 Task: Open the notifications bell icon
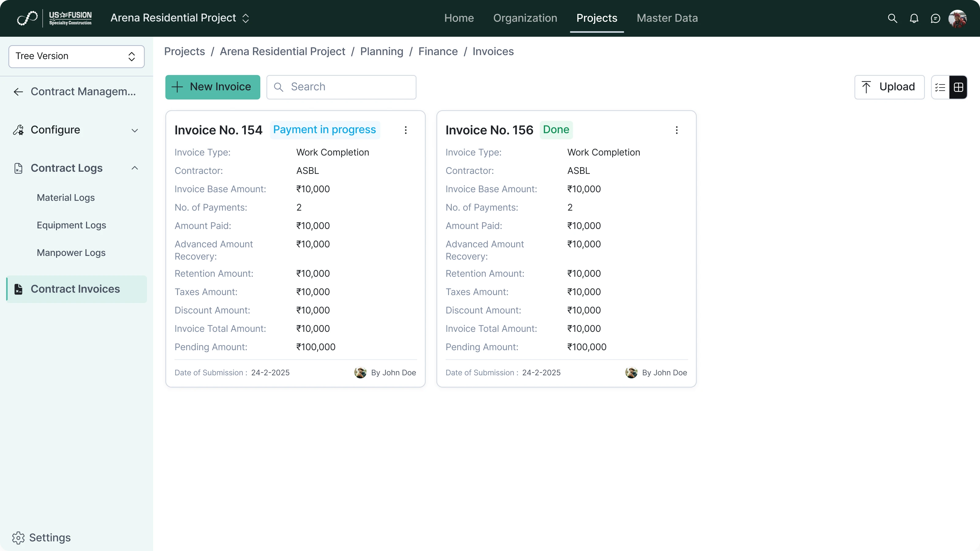914,18
